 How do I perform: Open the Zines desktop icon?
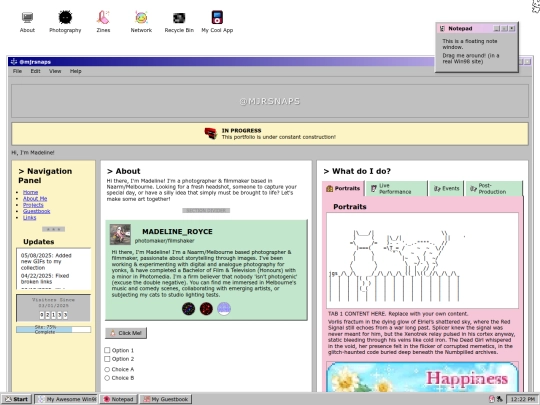(x=103, y=22)
